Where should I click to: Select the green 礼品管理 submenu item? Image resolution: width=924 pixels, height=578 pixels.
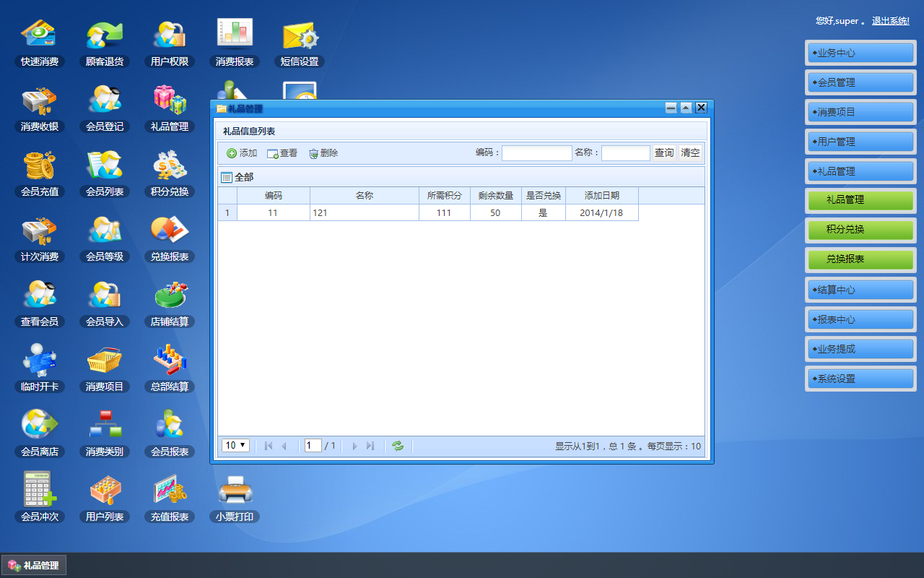click(860, 200)
